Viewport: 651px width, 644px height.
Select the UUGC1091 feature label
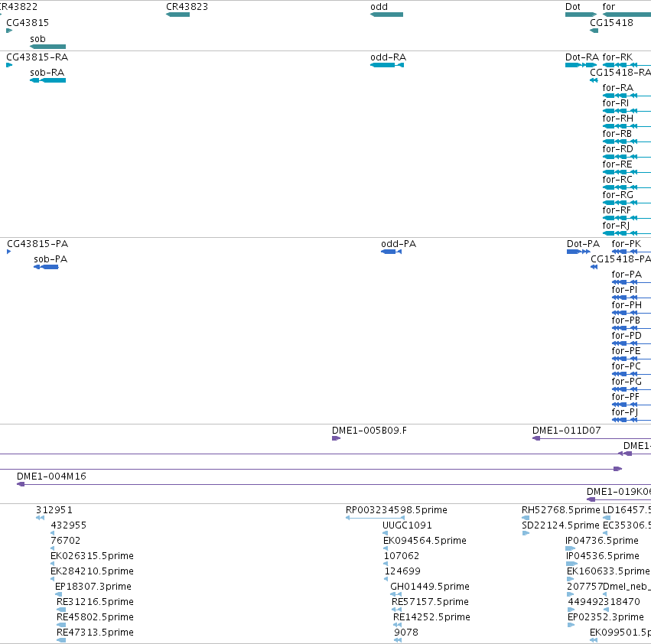tap(407, 525)
